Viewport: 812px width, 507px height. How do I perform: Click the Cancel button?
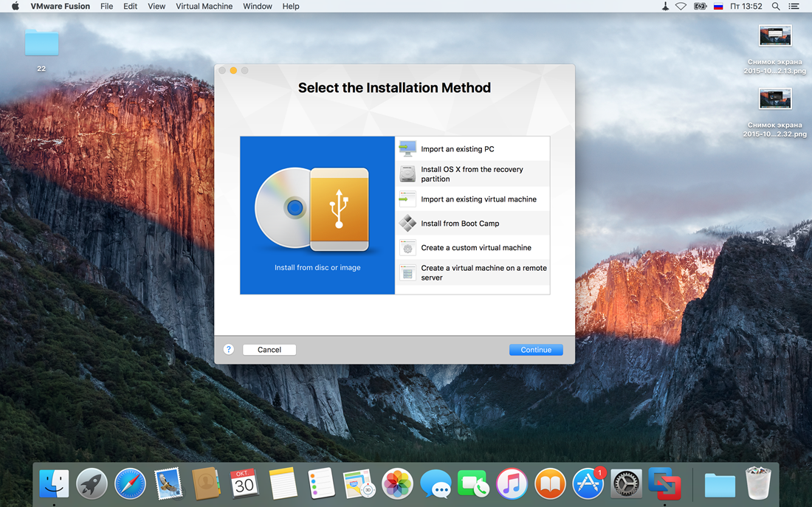point(269,350)
